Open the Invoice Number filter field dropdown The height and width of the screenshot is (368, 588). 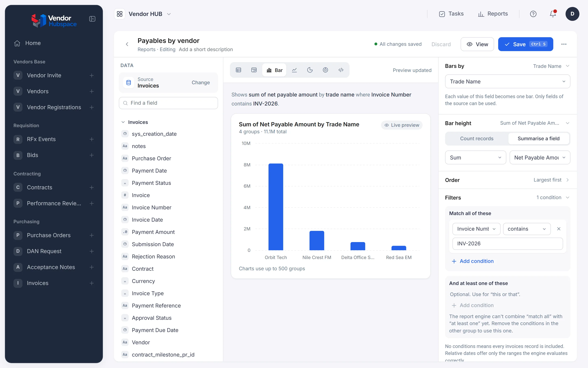point(476,229)
